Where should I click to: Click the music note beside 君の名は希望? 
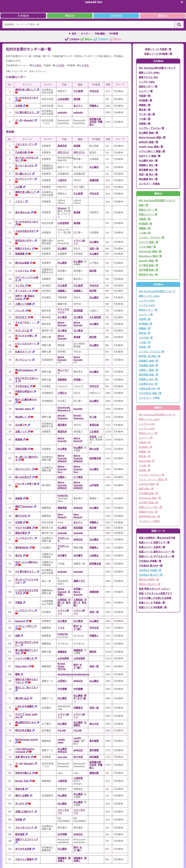pos(31,263)
